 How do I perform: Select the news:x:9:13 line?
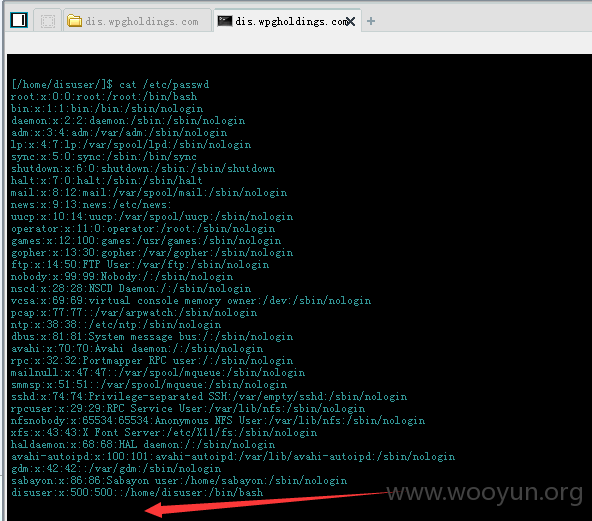click(x=91, y=205)
